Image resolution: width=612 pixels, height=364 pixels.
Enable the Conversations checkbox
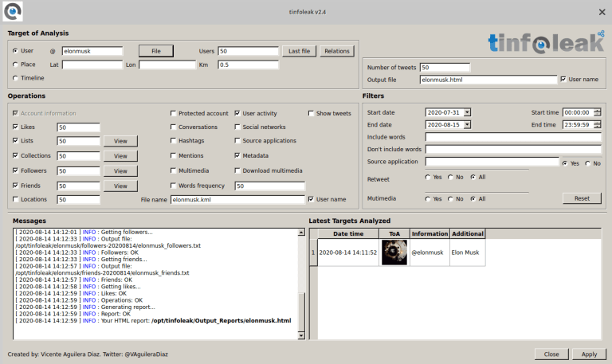pyautogui.click(x=173, y=127)
